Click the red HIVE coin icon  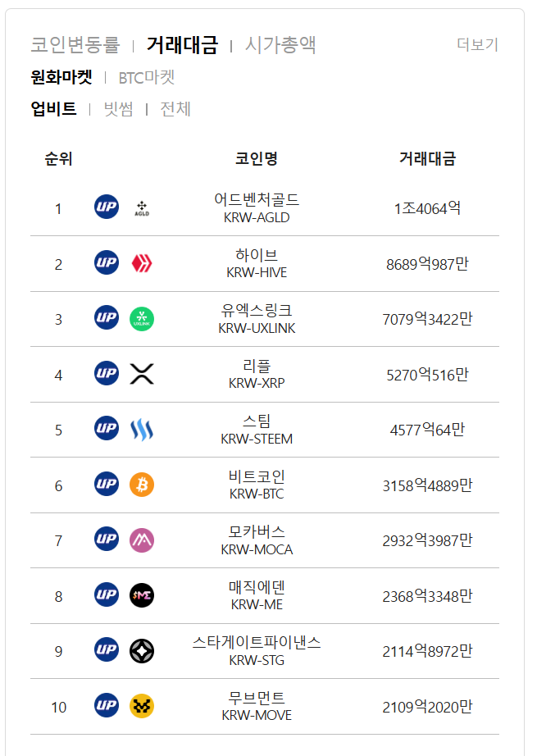coord(142,263)
